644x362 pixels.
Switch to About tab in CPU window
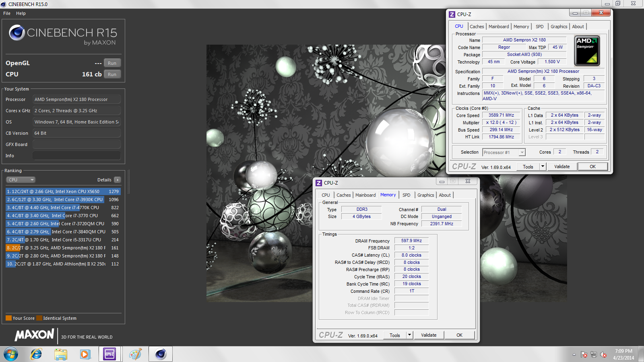578,27
